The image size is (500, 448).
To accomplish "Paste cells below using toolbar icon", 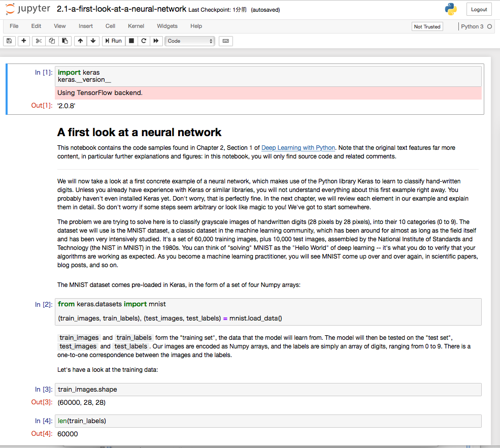I will (x=64, y=41).
